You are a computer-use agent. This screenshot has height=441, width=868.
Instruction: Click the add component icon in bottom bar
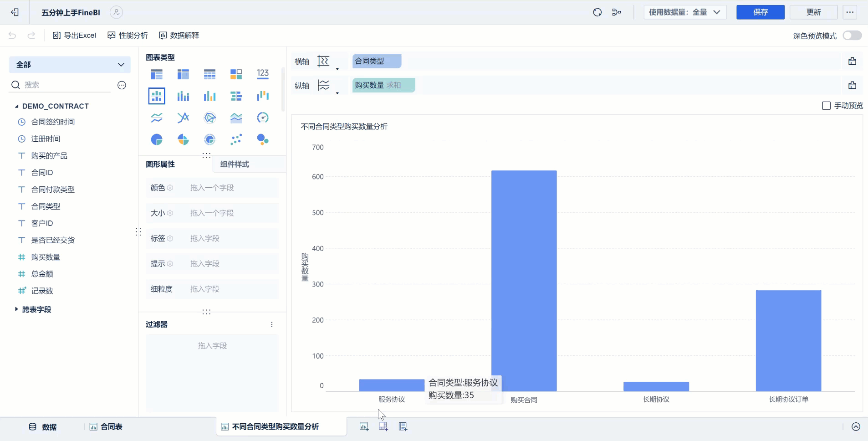point(364,426)
